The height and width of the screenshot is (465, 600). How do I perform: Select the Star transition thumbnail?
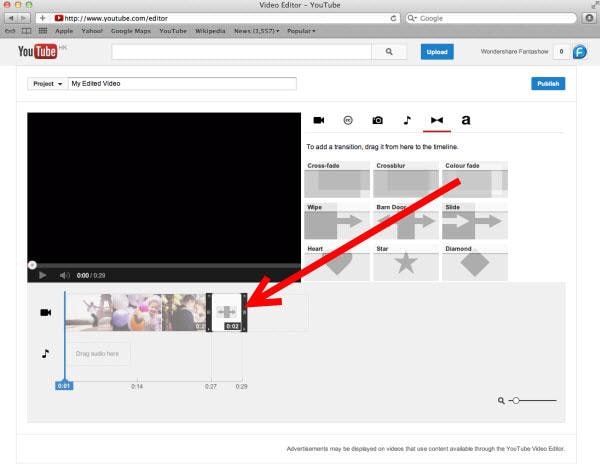point(406,263)
